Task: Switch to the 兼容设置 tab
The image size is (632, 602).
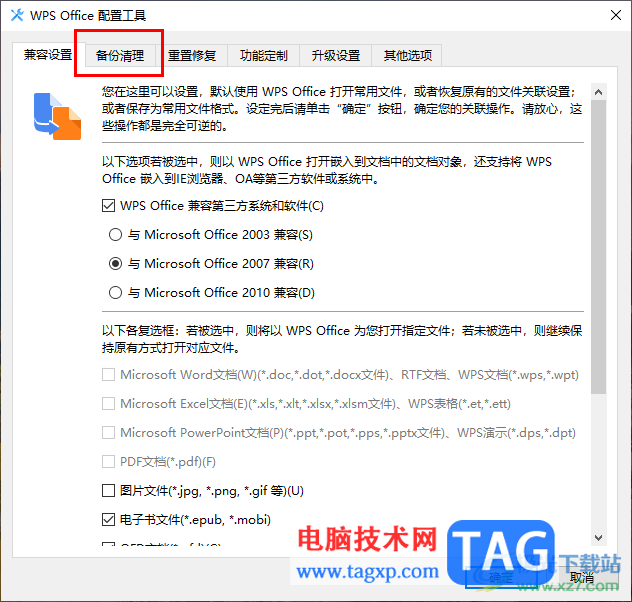Action: [48, 55]
